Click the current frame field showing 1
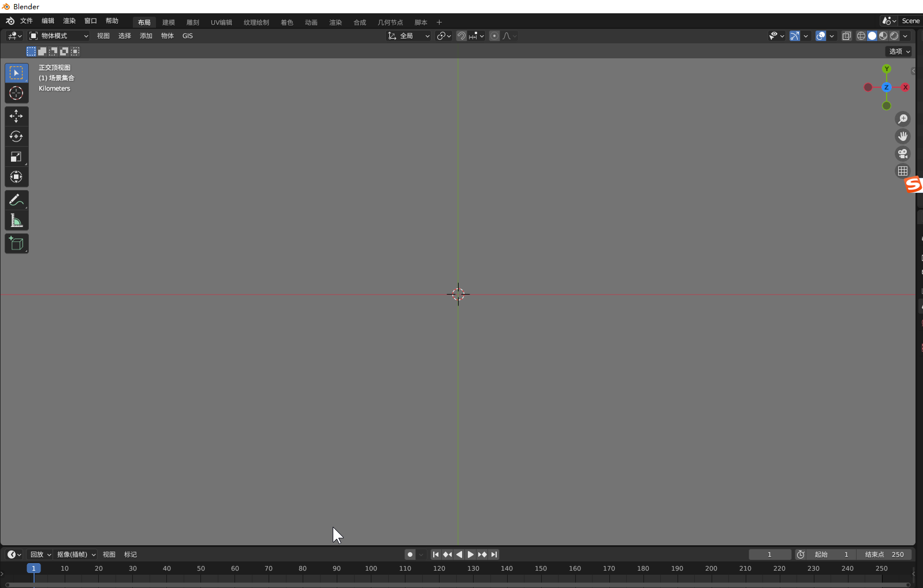923x588 pixels. click(x=770, y=554)
